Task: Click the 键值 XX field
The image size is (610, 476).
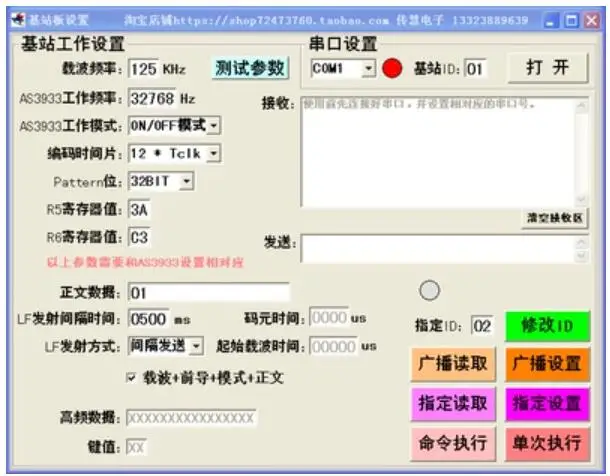Action: pyautogui.click(x=136, y=447)
